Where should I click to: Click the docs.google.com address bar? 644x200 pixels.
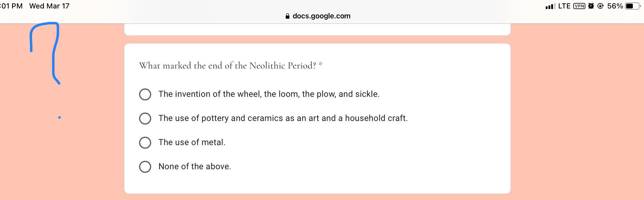click(318, 16)
